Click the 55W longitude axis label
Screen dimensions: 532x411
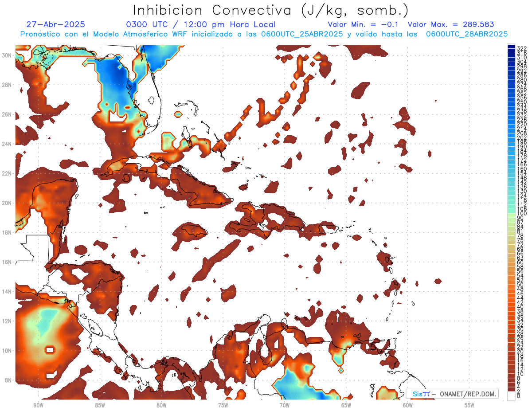(469, 405)
